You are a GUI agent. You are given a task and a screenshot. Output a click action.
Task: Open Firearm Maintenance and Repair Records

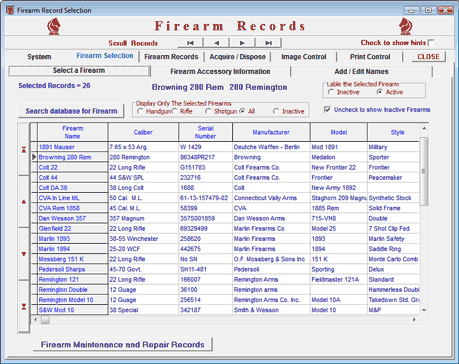tap(123, 344)
